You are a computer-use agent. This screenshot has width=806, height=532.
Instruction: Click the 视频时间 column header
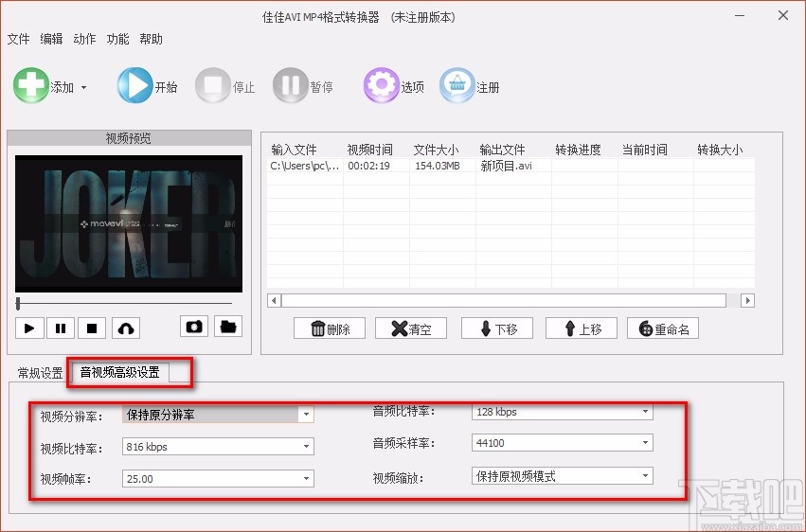[370, 150]
